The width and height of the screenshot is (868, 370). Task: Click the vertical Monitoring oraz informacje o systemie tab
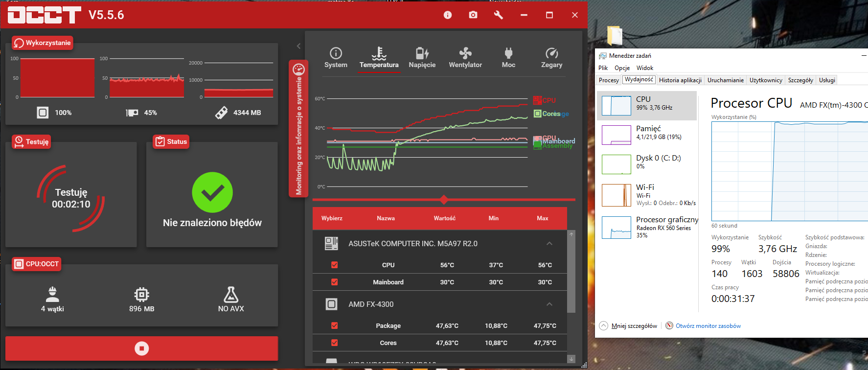pyautogui.click(x=298, y=129)
